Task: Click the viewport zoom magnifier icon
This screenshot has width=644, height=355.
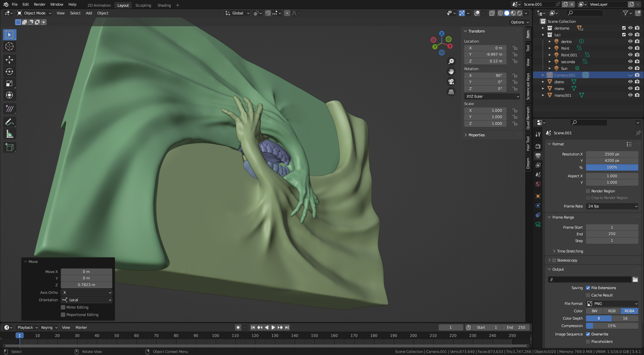Action: pos(451,61)
